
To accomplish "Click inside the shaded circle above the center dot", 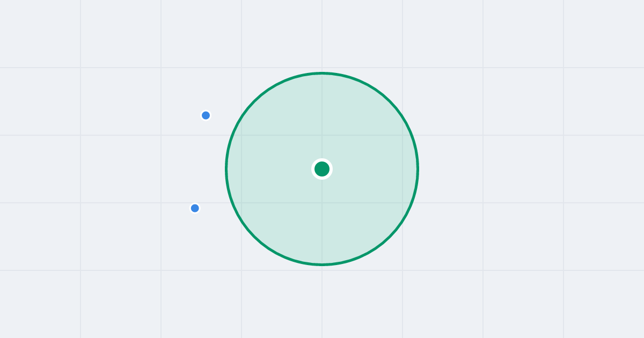I will coord(322,118).
